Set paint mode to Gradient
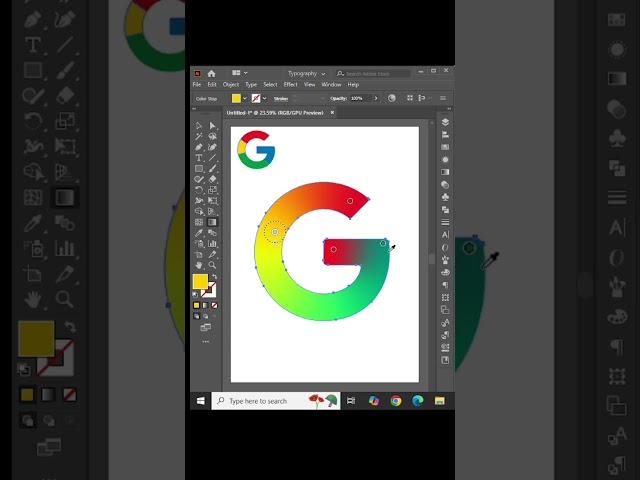The width and height of the screenshot is (640, 480). tap(205, 305)
